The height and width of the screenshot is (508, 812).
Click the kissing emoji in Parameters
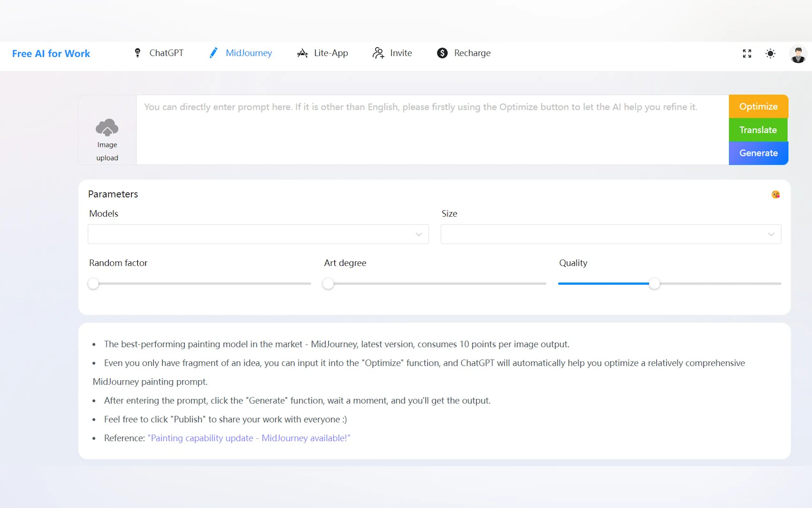(x=776, y=194)
